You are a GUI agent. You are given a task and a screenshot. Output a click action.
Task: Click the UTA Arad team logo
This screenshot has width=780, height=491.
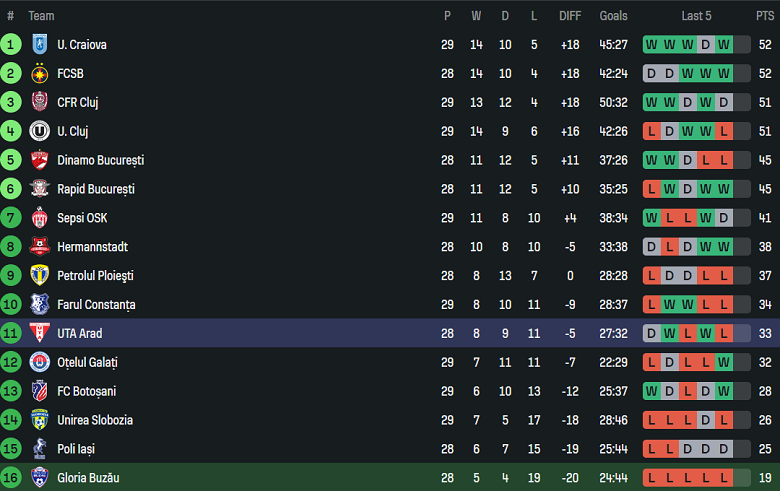pyautogui.click(x=40, y=334)
